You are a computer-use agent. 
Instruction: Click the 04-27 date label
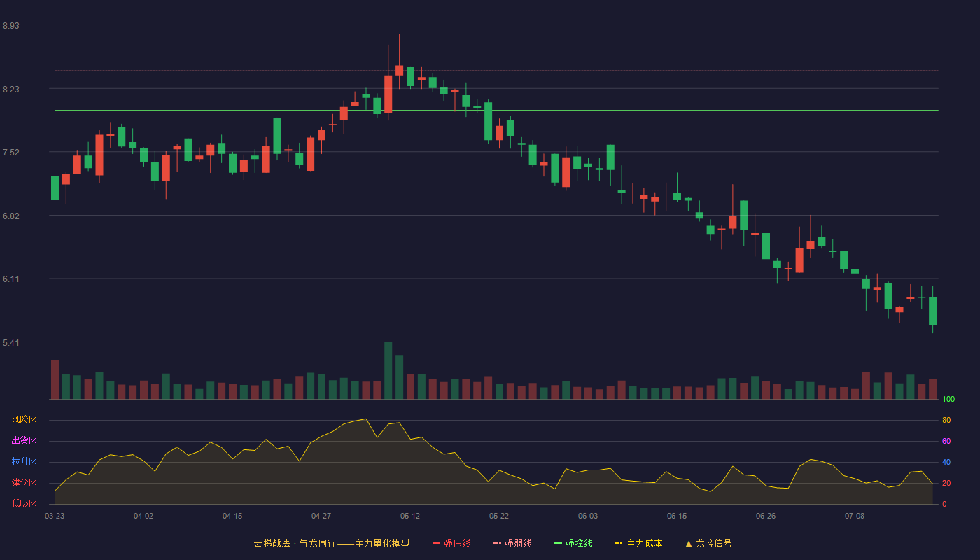coord(321,516)
